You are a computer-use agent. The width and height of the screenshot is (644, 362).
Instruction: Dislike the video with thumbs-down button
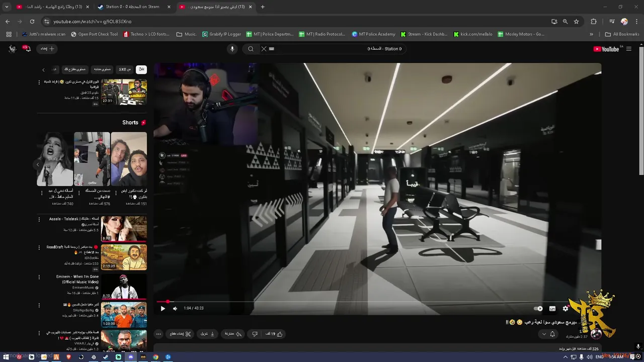[255, 334]
